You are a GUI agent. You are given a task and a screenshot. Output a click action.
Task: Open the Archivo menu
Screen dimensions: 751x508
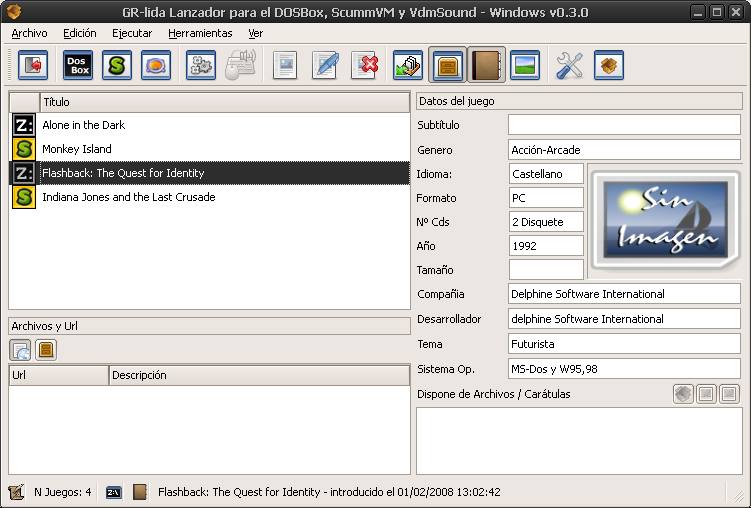click(29, 33)
